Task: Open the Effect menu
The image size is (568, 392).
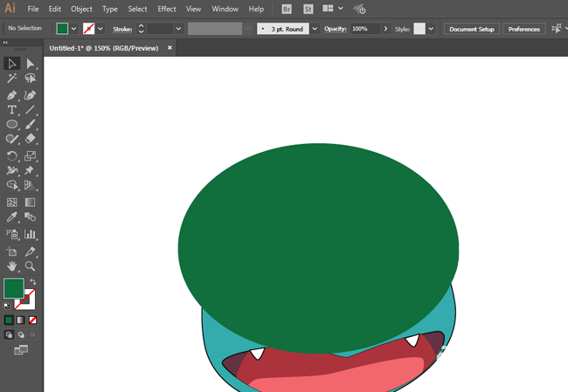Action: [x=166, y=9]
